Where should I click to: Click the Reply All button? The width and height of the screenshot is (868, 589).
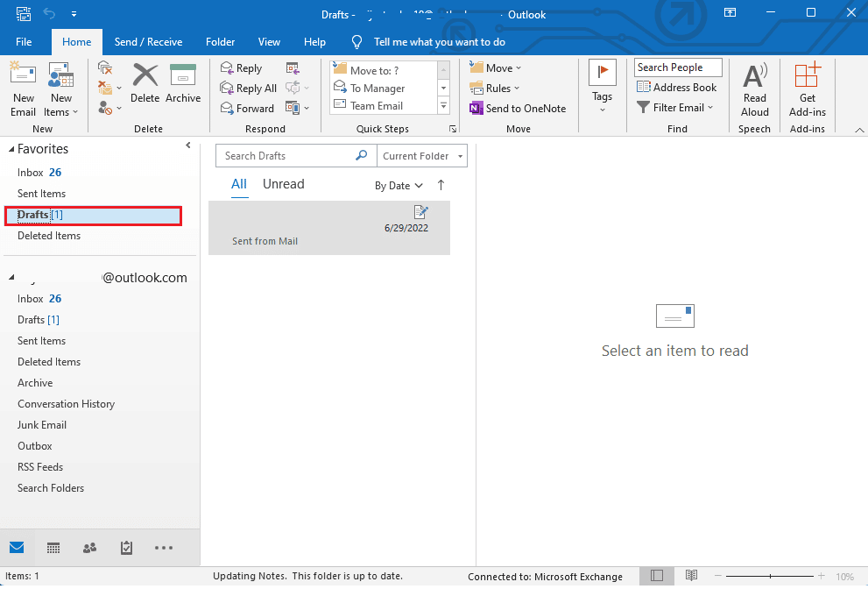249,89
